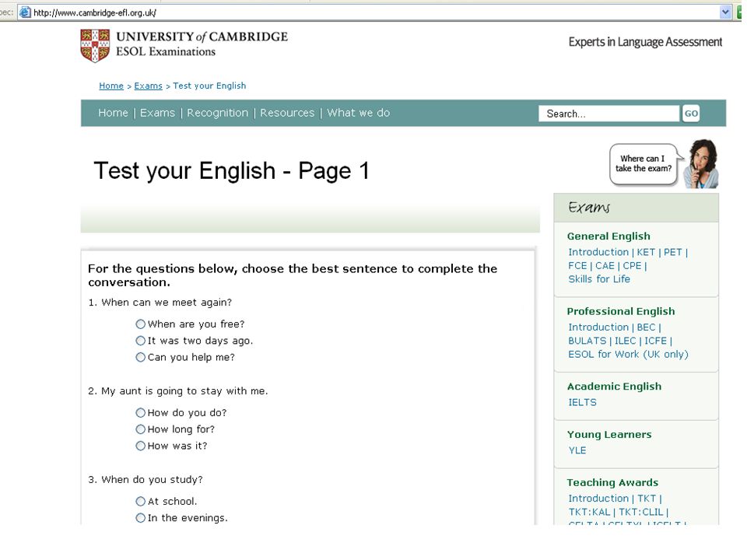
Task: Select 'How do you do?' radio option
Action: tap(140, 413)
